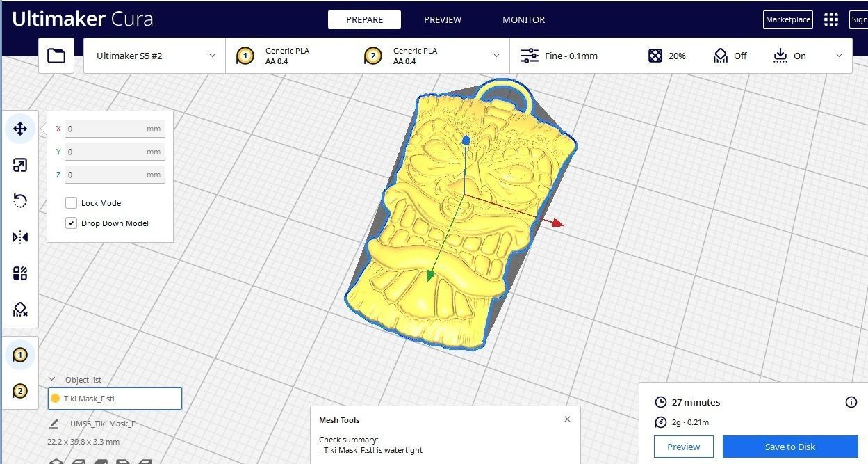
Task: Select the Rotate tool
Action: (20, 201)
